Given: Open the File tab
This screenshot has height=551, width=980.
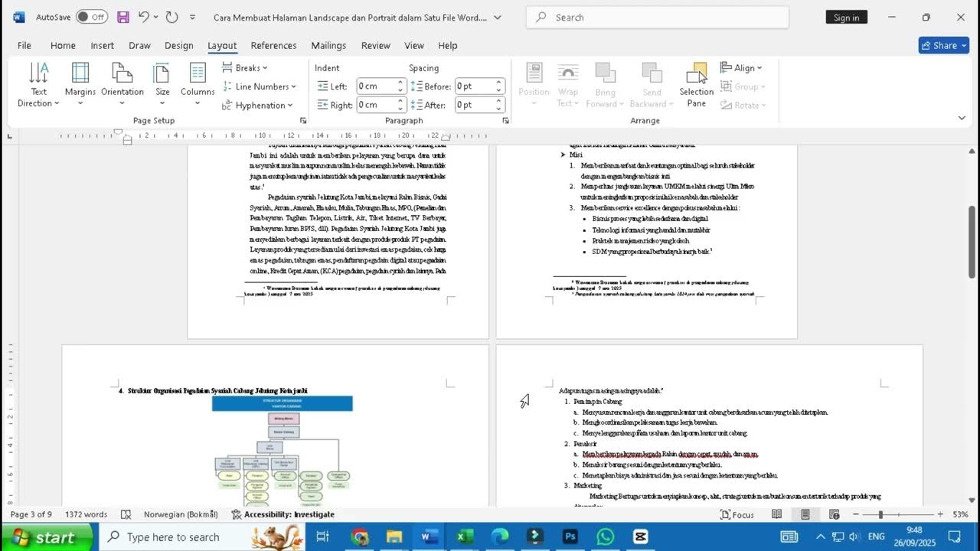Looking at the screenshot, I should tap(24, 45).
